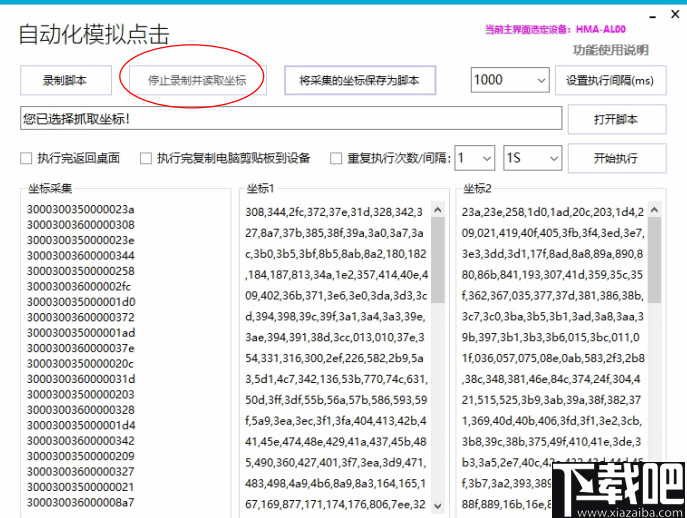
Task: Close the window with X icon
Action: click(x=675, y=14)
